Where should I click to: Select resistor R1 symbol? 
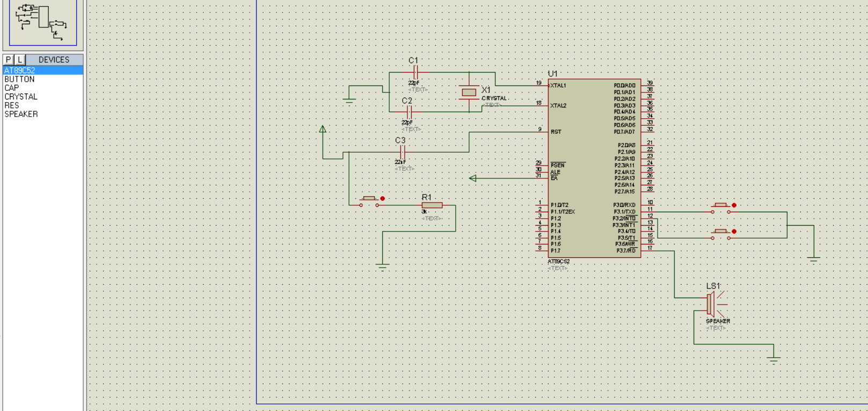432,205
